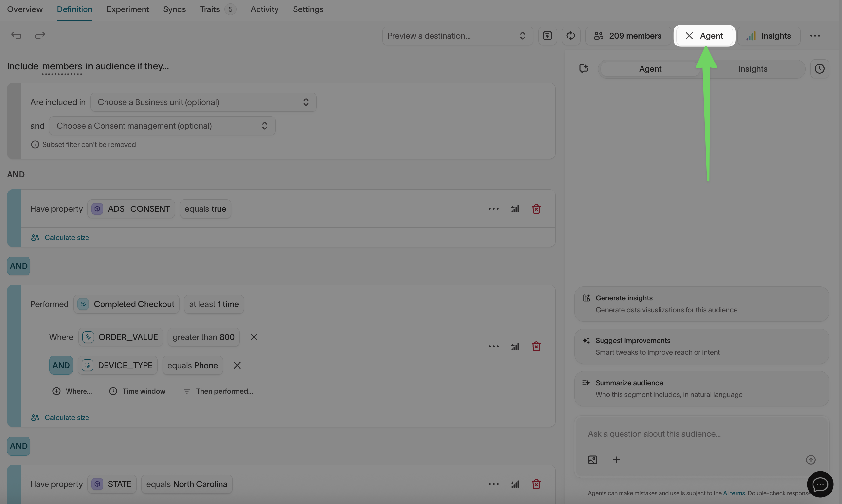Expand Preview a destination selector

457,36
